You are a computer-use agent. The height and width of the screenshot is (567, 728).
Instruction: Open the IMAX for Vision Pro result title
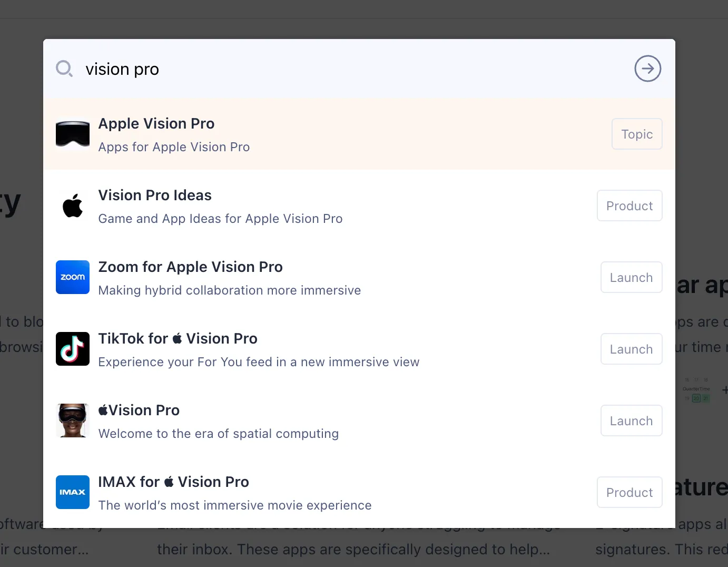tap(173, 482)
